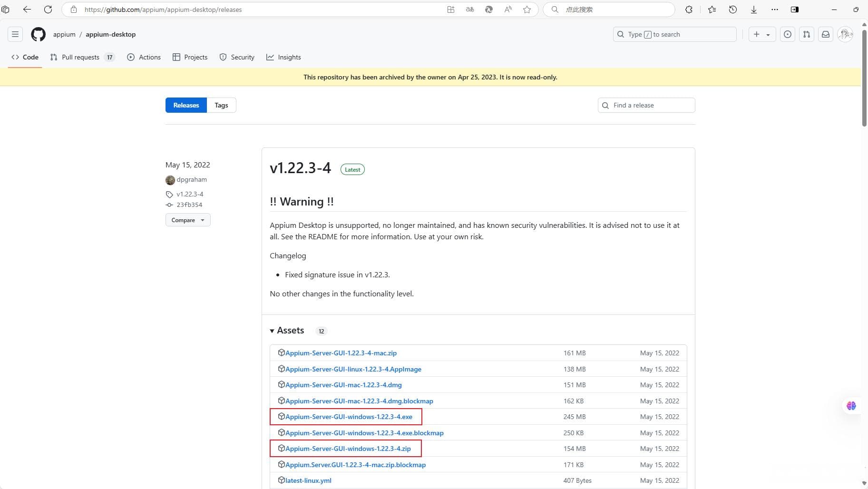868x489 pixels.
Task: Download Appium-Server-GUI-mac-1.22.3-4.dmg.blockmap
Action: point(359,401)
